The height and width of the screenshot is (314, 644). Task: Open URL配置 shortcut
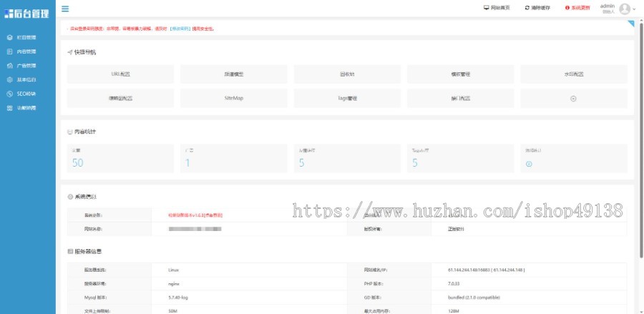tap(120, 74)
